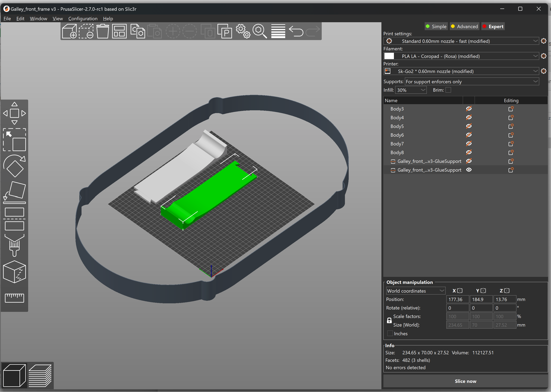Click the Slice now button
551x392 pixels.
[x=465, y=381]
